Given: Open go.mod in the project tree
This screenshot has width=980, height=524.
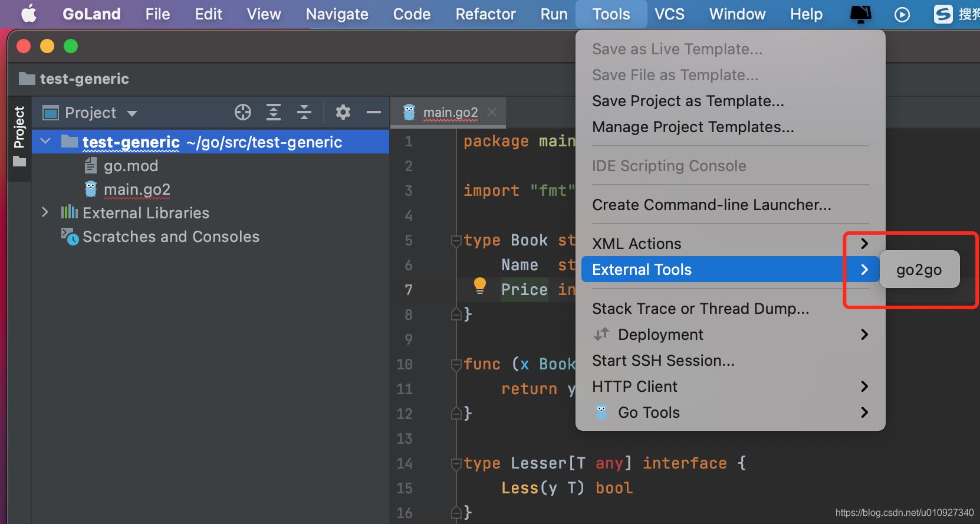Looking at the screenshot, I should pos(130,166).
